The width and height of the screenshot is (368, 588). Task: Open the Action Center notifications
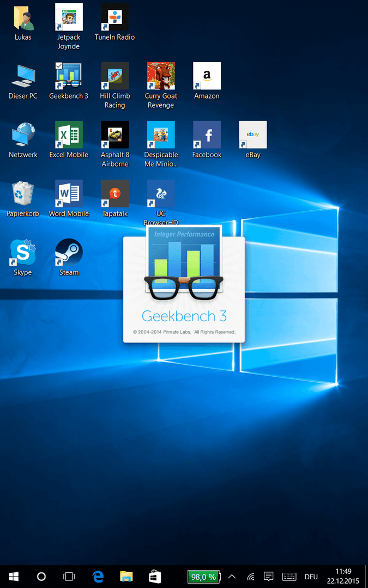pyautogui.click(x=268, y=577)
